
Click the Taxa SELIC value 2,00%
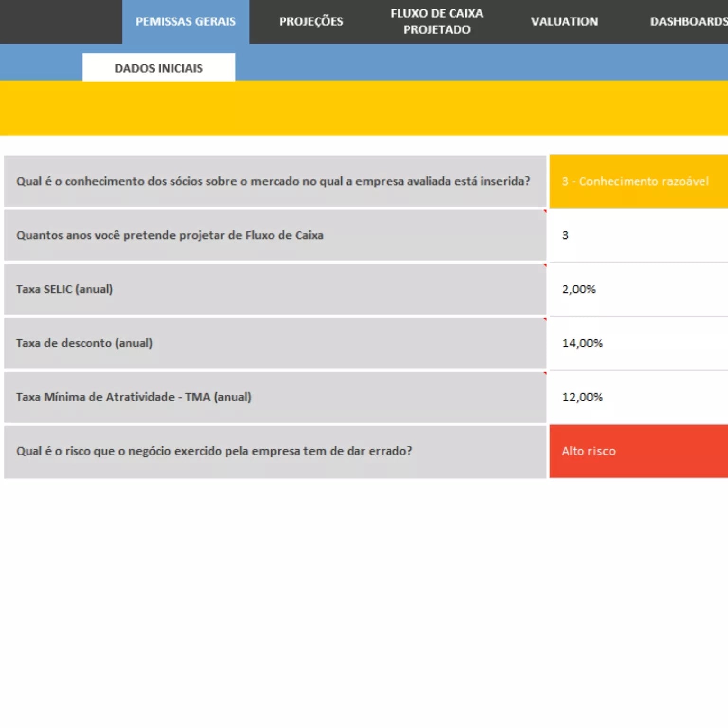(x=639, y=289)
